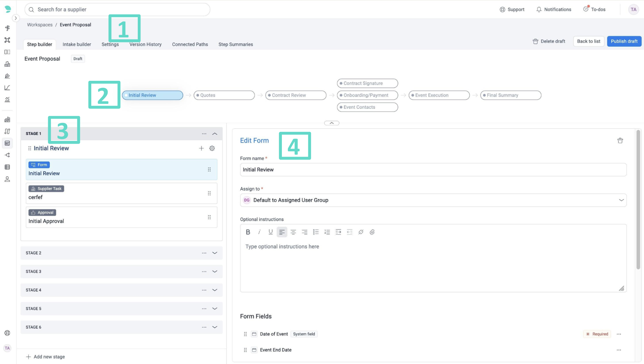Open Date of Event field options
The width and height of the screenshot is (644, 364).
tap(619, 334)
